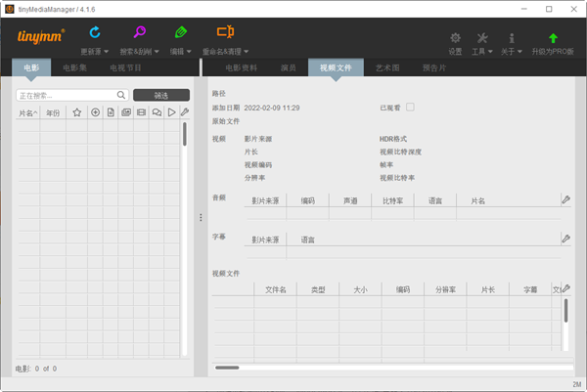Screen dimensions: 587x392
Task: Click the 年份 column header
Action: 53,113
